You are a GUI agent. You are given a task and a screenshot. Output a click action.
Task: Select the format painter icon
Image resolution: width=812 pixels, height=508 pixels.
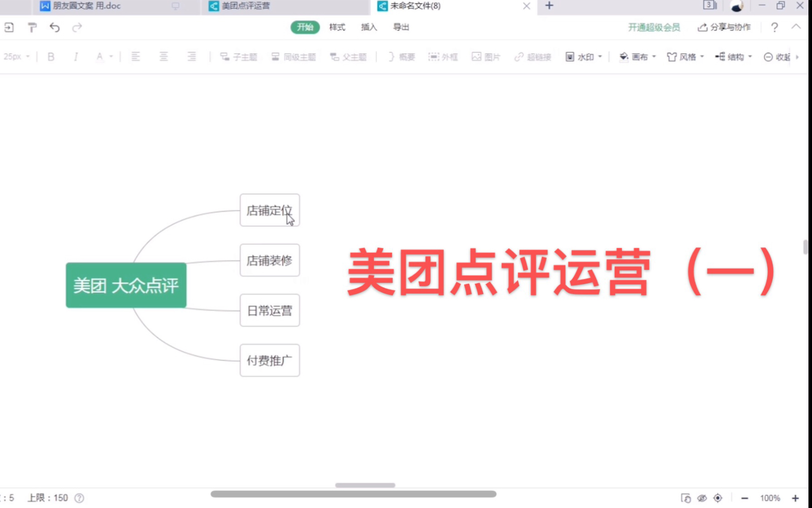point(32,28)
